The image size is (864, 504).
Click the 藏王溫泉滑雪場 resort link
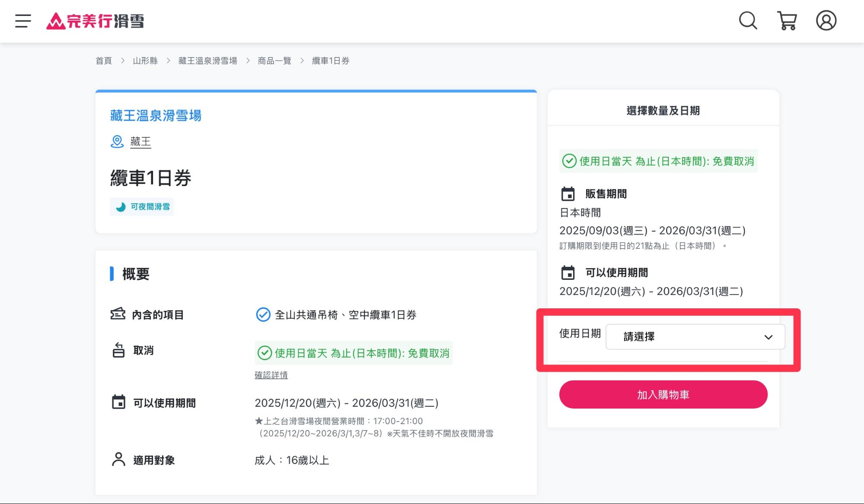[x=156, y=115]
